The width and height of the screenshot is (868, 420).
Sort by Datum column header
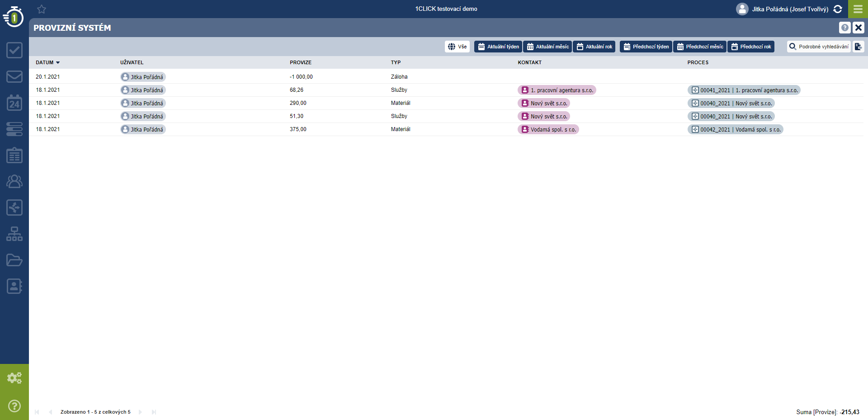pyautogui.click(x=47, y=62)
